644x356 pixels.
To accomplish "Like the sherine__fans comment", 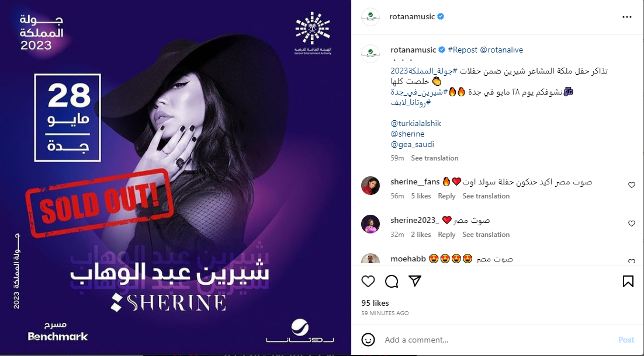I will point(632,185).
